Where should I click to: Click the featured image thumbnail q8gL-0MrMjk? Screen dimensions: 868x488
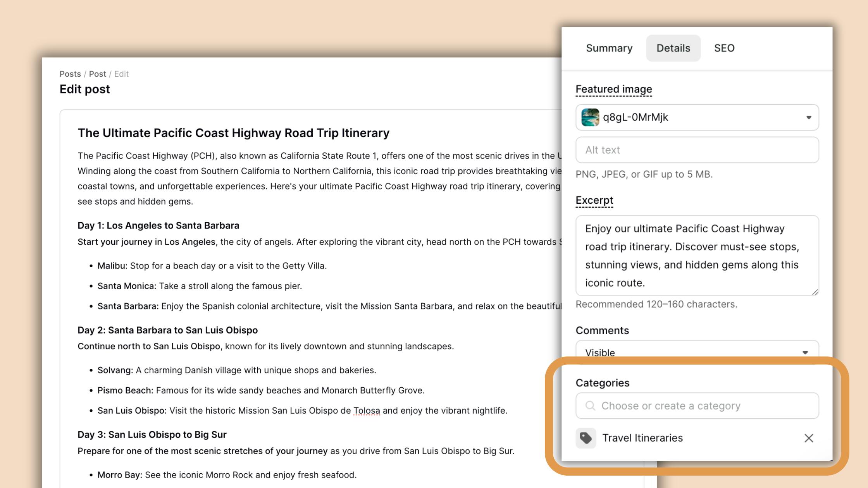click(590, 117)
